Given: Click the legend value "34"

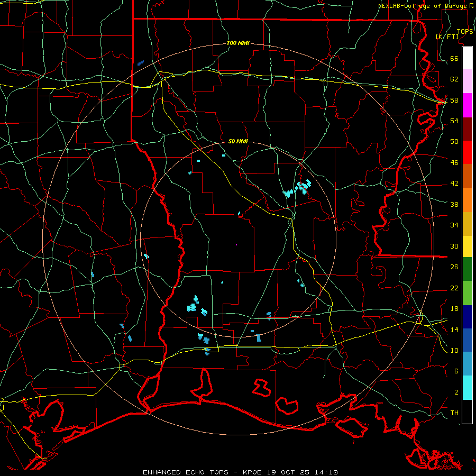Looking at the screenshot, I should (454, 225).
